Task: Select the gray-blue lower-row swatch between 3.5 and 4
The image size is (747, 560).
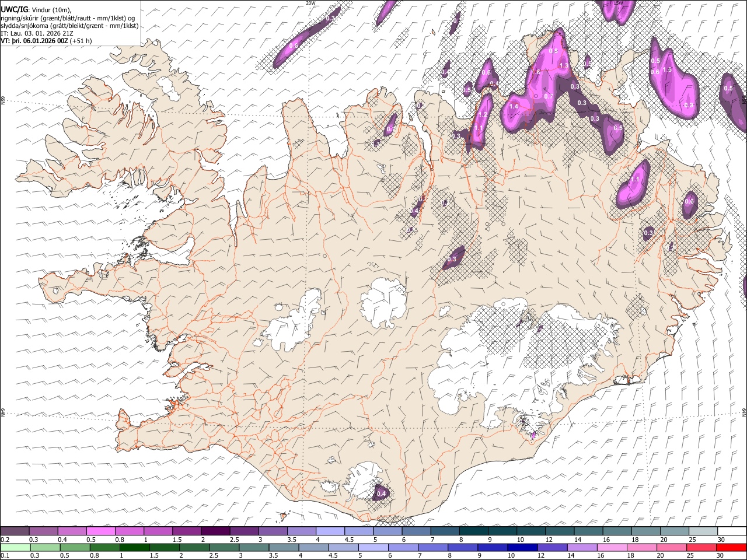Action: (x=284, y=547)
